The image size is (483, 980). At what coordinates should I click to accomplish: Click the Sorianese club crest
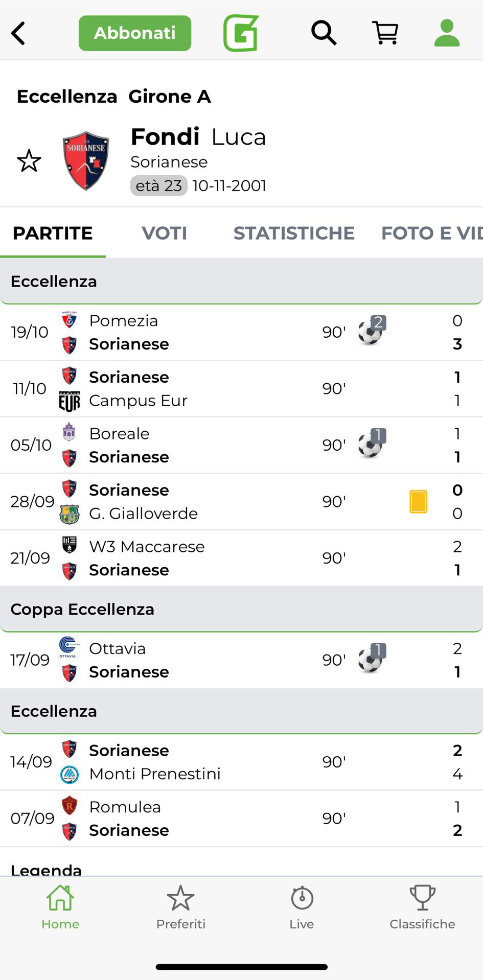coord(86,161)
